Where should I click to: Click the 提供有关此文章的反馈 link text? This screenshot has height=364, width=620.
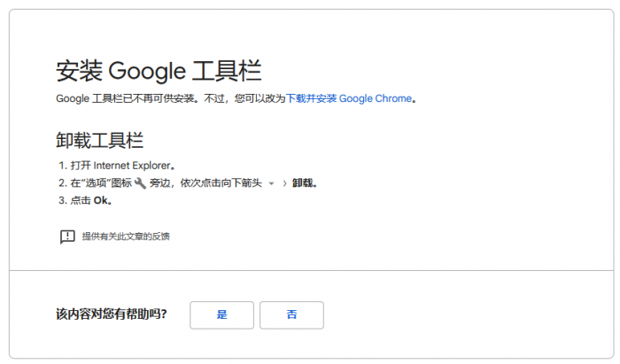click(125, 236)
